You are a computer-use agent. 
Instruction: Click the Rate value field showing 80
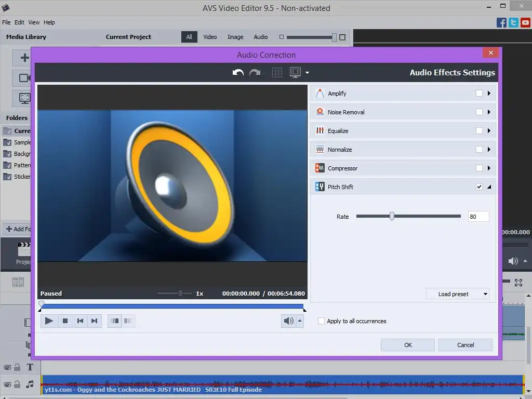click(478, 217)
